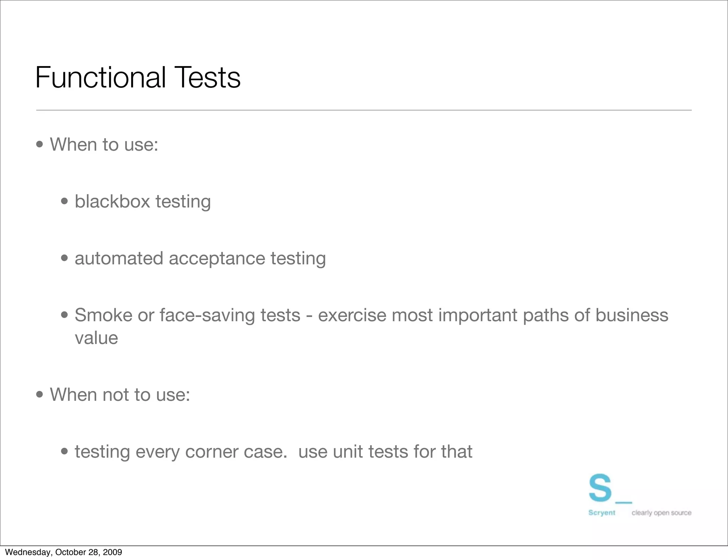
Task: Click the 'Smoke or face-saving tests' line
Action: pos(371,315)
